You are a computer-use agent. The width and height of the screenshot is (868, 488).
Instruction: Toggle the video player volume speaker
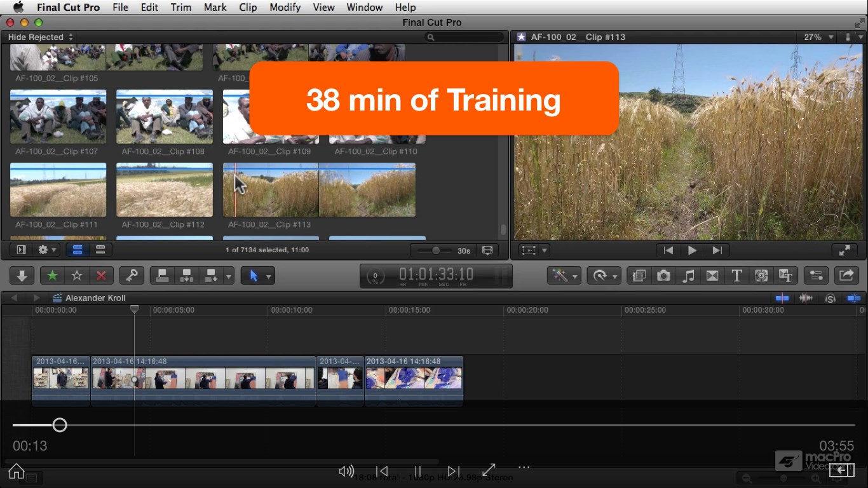[x=346, y=471]
